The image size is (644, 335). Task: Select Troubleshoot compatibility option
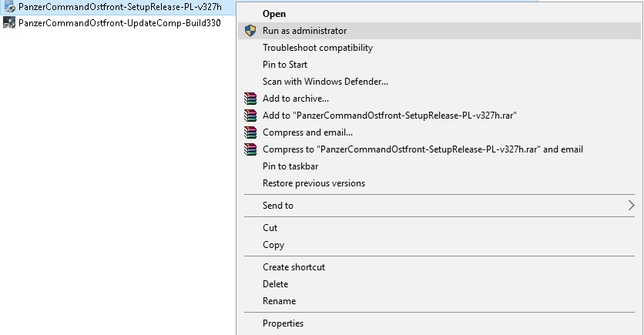pyautogui.click(x=317, y=48)
